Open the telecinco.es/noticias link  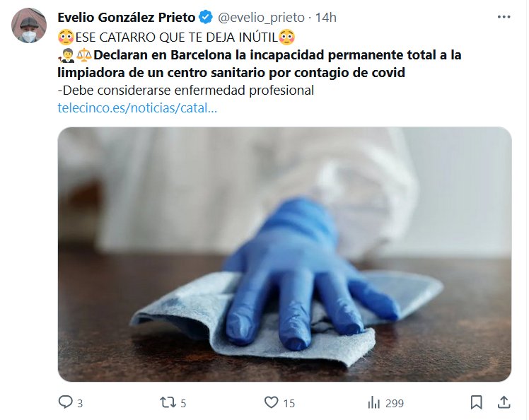[137, 108]
